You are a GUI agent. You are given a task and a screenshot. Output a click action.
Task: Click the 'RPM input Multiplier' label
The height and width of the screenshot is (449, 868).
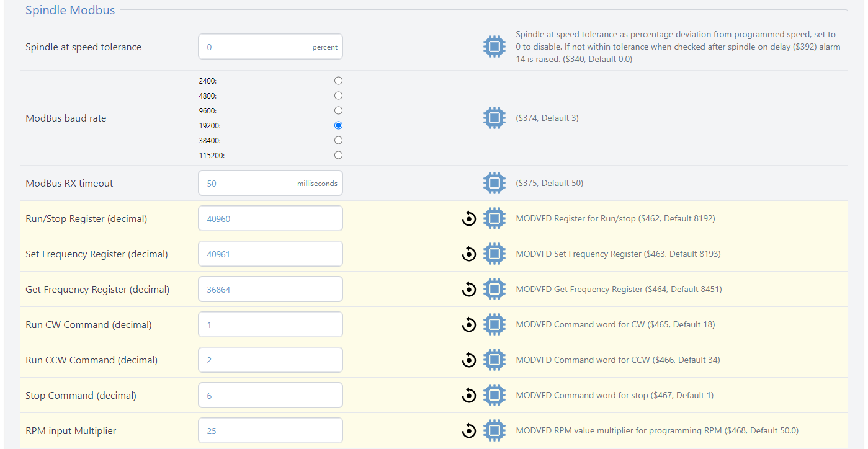pyautogui.click(x=71, y=430)
